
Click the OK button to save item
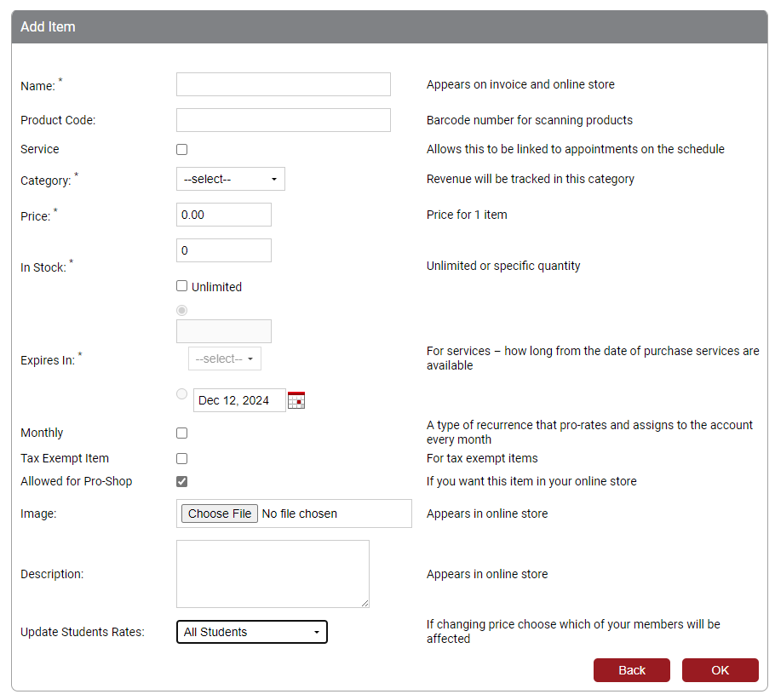(720, 670)
